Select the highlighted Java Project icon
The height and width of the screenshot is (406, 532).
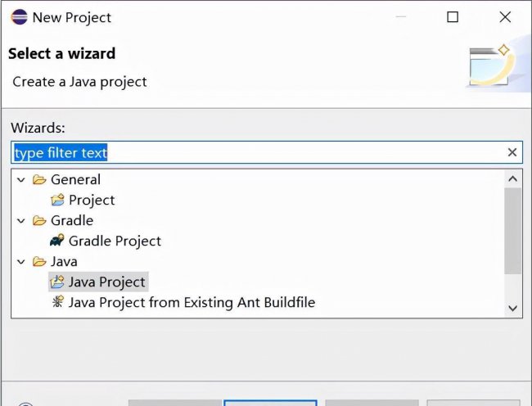click(x=57, y=282)
